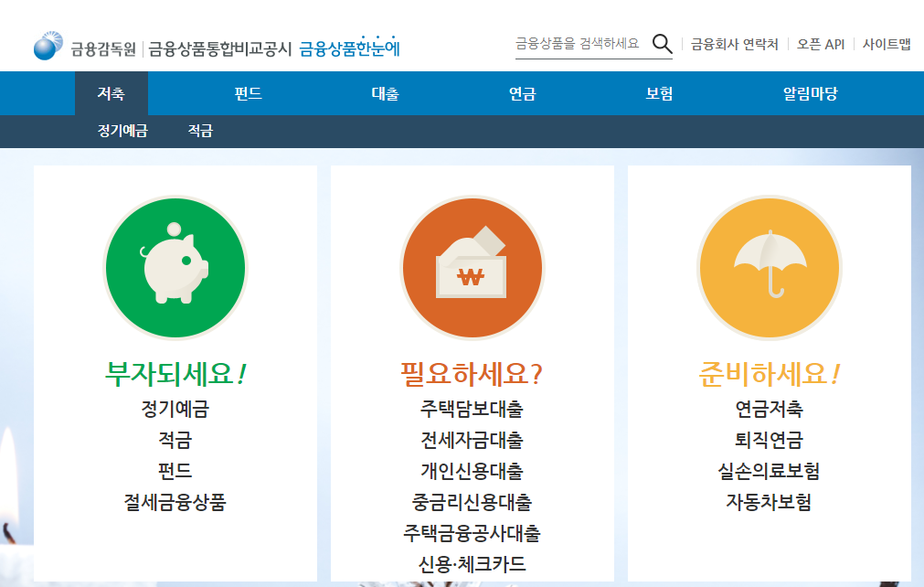Click the 필요하세요? orange heading
The image size is (924, 587).
(472, 374)
